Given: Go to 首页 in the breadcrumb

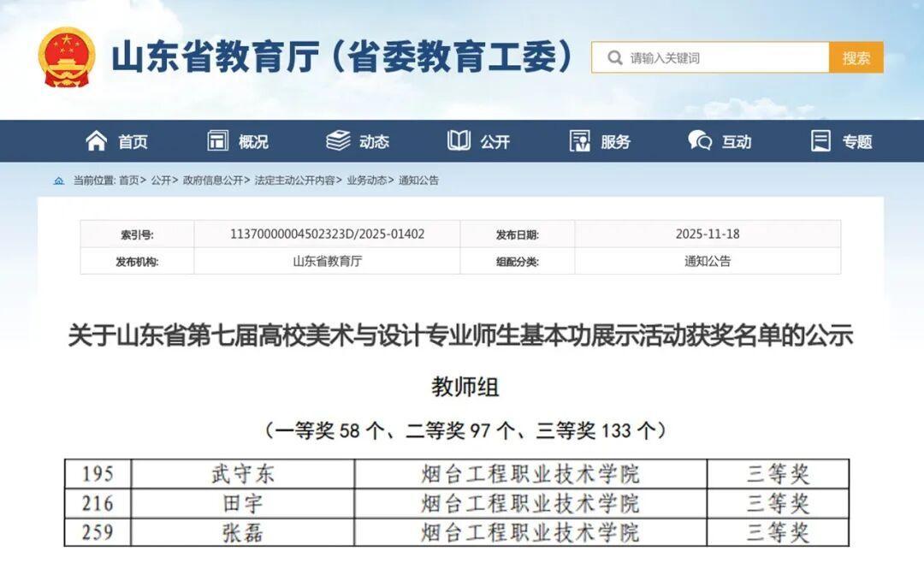Looking at the screenshot, I should pyautogui.click(x=128, y=181).
